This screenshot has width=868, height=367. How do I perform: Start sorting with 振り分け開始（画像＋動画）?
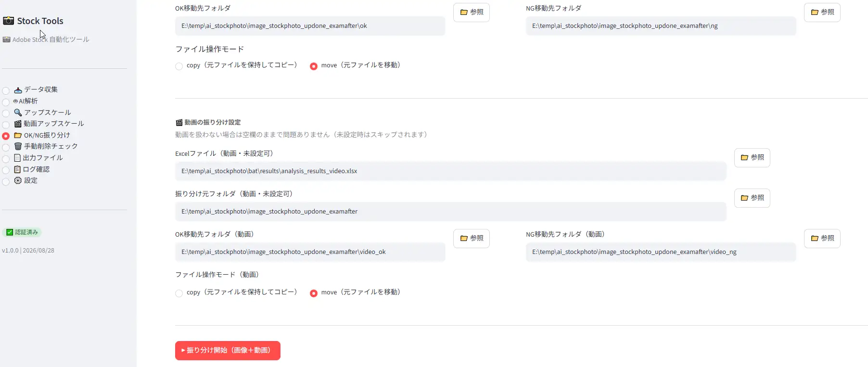click(x=228, y=350)
